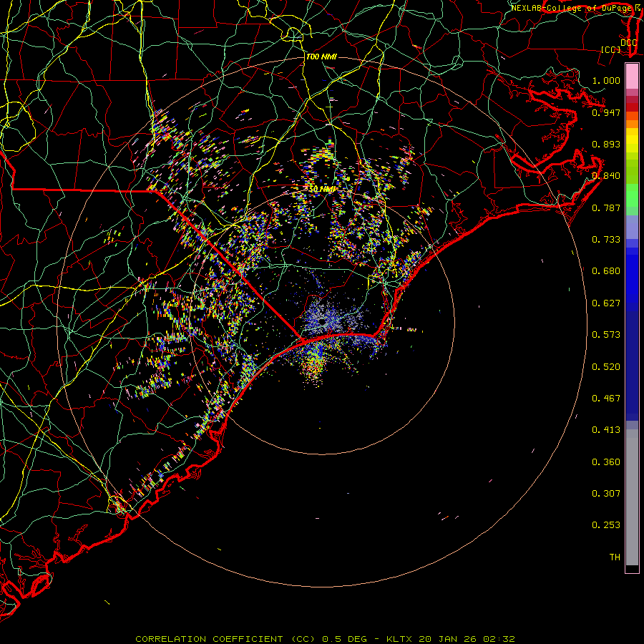
Task: Click the 0.573 legend value
Action: pyautogui.click(x=606, y=334)
